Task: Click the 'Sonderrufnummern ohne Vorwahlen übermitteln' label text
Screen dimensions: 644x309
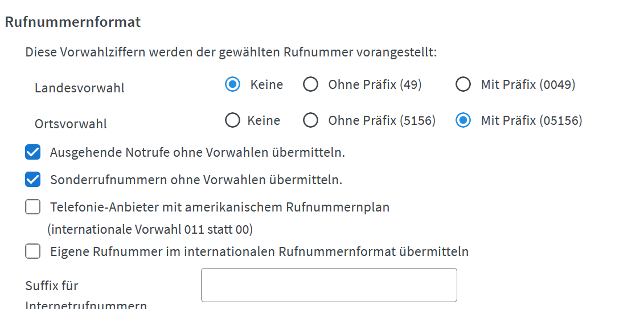Action: click(196, 180)
